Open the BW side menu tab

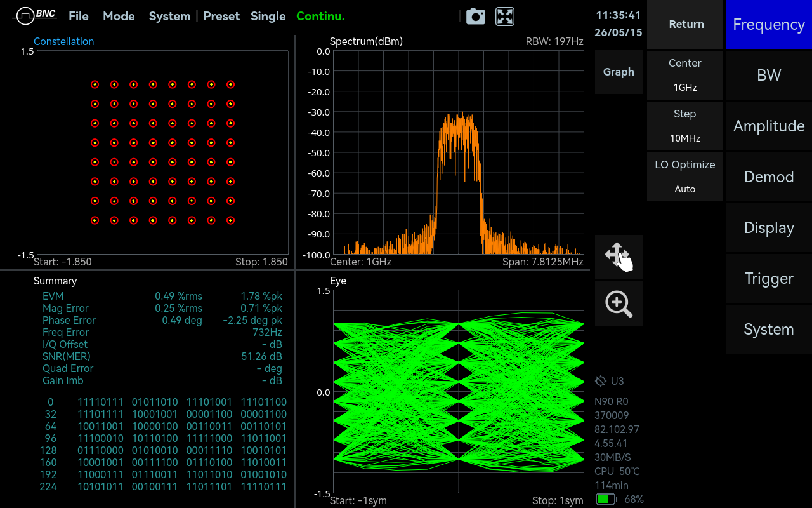coord(769,75)
